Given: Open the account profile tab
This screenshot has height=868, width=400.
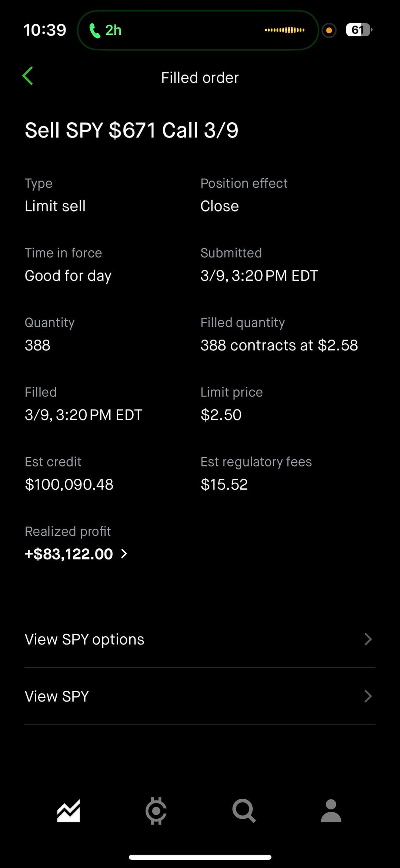Looking at the screenshot, I should coord(331,811).
